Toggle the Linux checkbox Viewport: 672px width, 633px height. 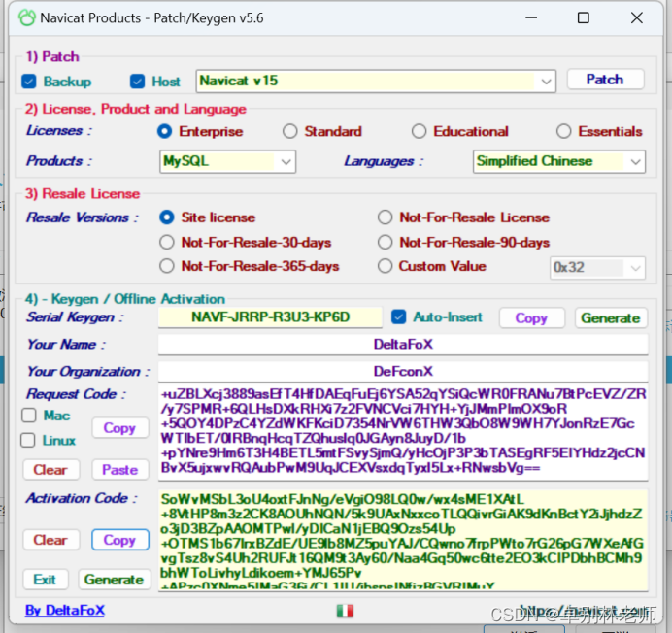coord(28,440)
